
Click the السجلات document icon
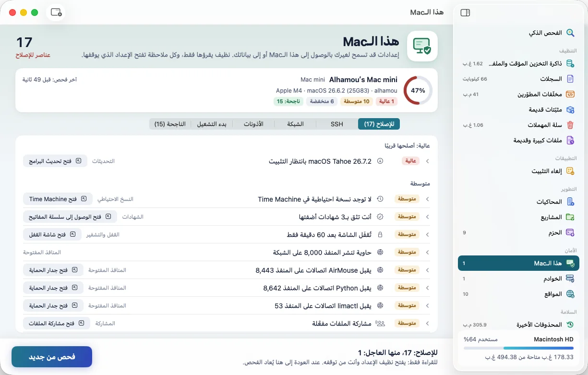(570, 79)
